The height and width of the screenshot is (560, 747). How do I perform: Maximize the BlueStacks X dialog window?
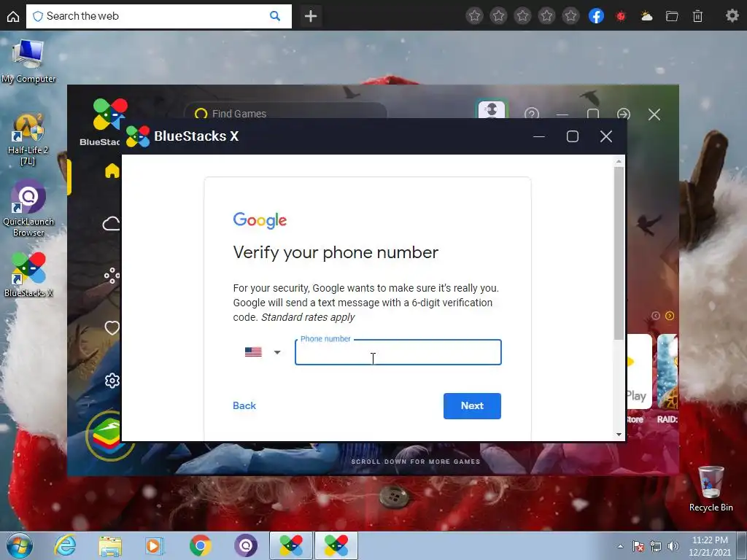coord(572,136)
